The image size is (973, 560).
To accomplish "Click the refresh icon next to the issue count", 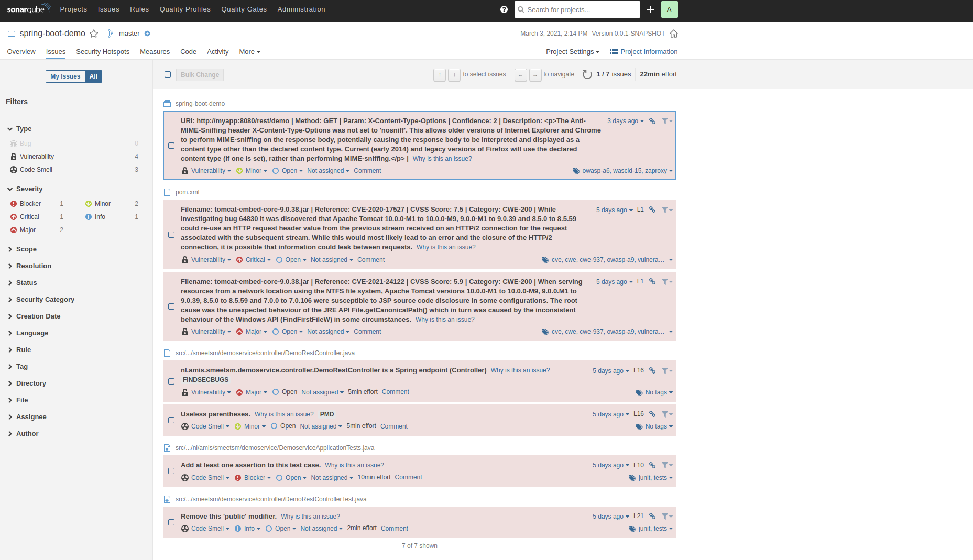I will point(587,74).
